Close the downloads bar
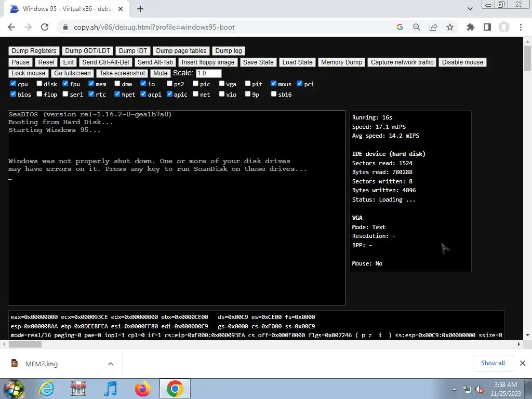This screenshot has height=399, width=532. coord(523,363)
